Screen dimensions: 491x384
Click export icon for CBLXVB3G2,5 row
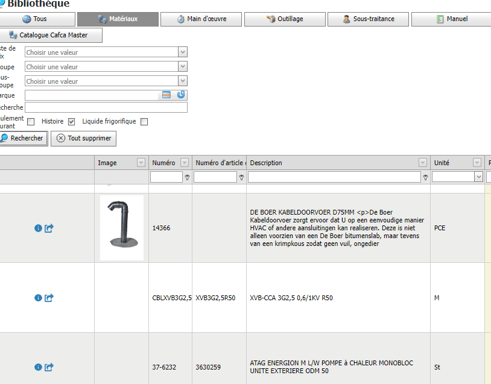coord(49,298)
